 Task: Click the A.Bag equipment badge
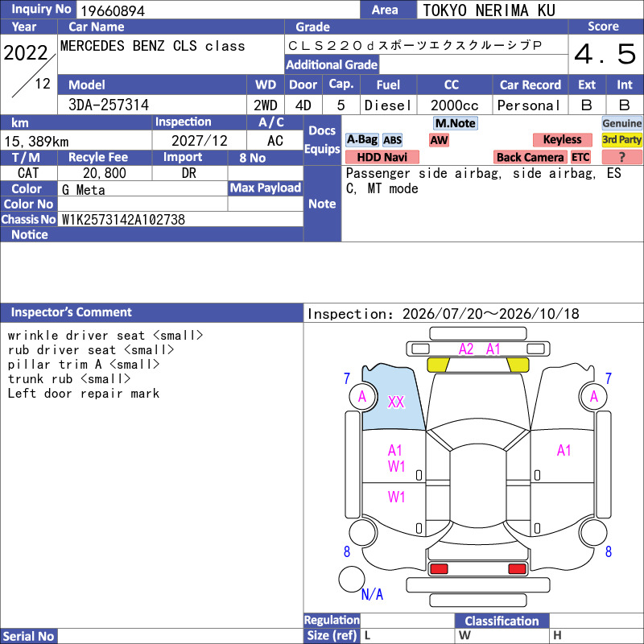361,139
